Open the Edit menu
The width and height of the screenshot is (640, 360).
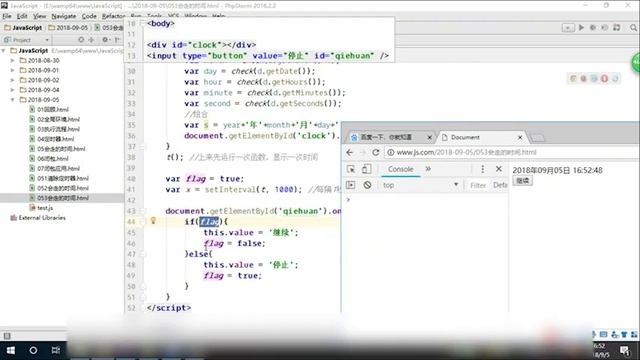[22, 16]
